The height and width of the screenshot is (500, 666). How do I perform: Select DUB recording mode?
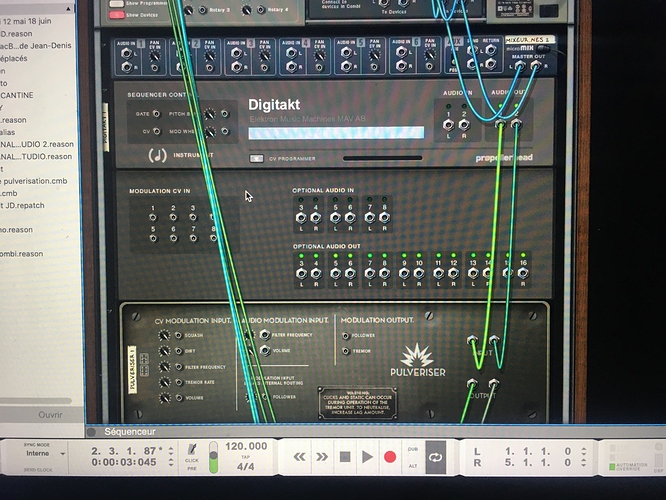413,449
